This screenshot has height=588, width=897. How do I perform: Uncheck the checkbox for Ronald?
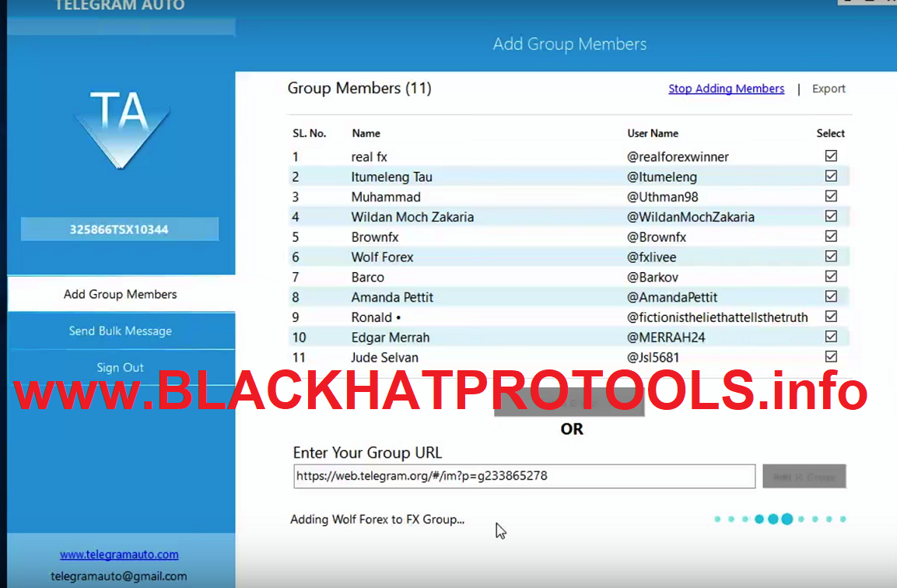click(831, 317)
